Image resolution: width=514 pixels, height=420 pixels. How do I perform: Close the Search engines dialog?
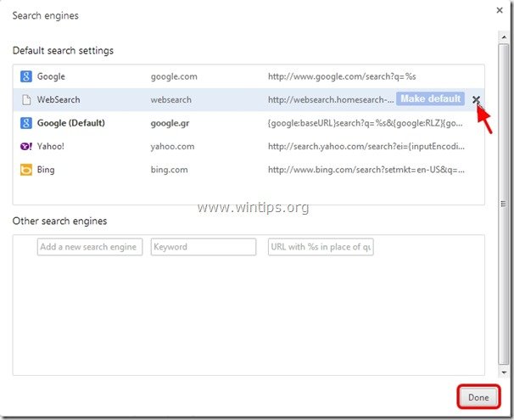[x=500, y=10]
